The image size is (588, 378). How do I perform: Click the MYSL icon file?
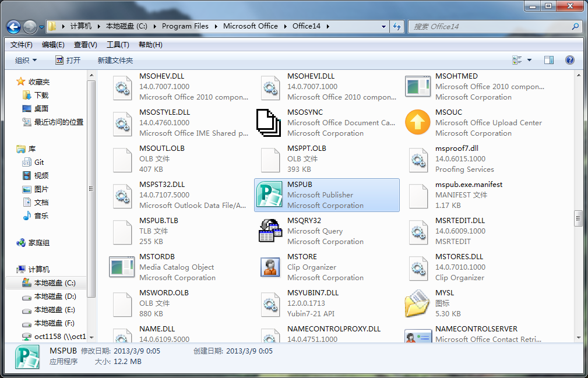click(417, 303)
